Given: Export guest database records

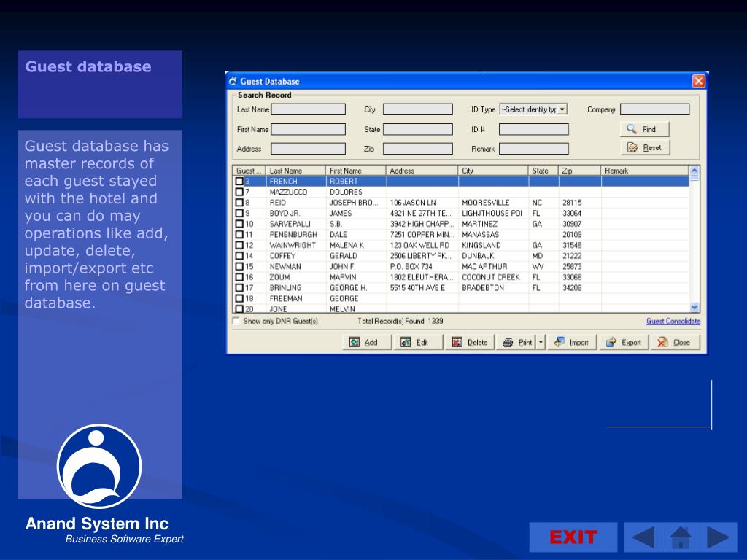Looking at the screenshot, I should (x=624, y=342).
